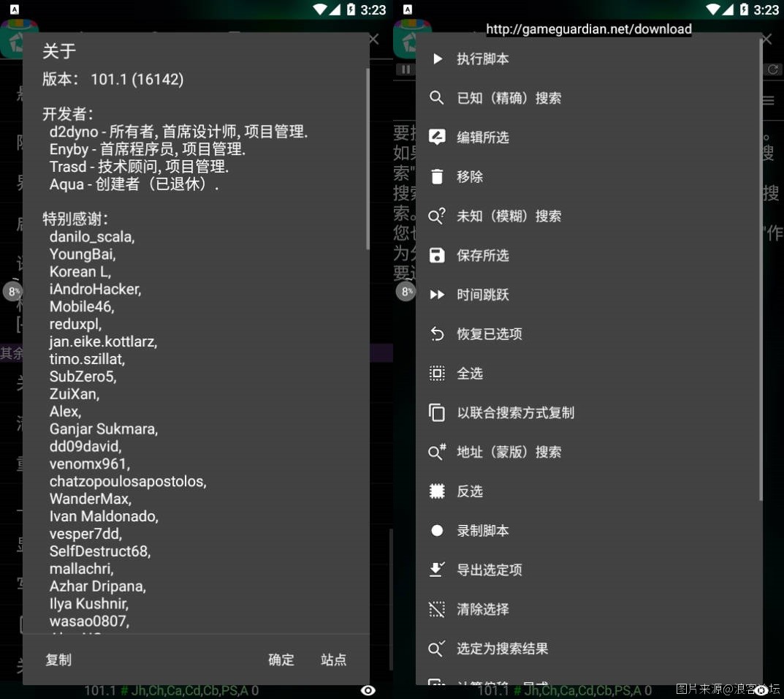Viewport: 784px width, 699px height.
Task: Click the name Ganjar Sukmara
Action: (x=103, y=428)
